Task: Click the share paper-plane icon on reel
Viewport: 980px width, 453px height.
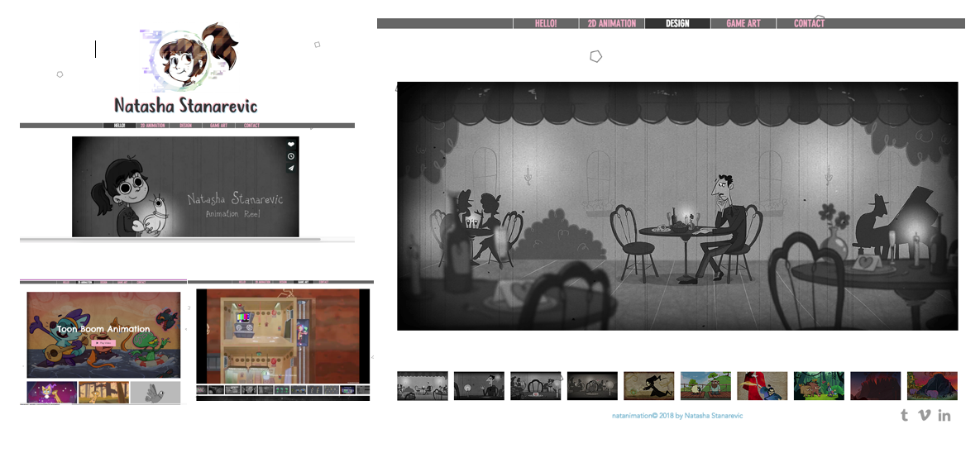Action: tap(290, 168)
